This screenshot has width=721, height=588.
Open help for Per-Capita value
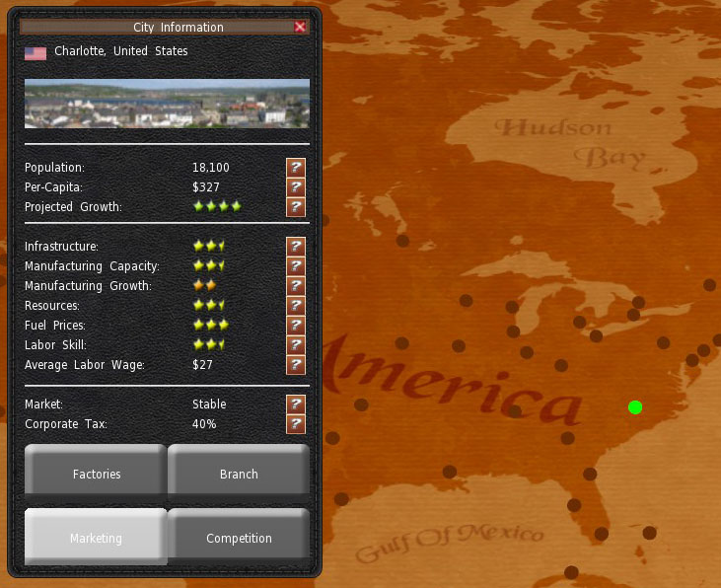(295, 187)
